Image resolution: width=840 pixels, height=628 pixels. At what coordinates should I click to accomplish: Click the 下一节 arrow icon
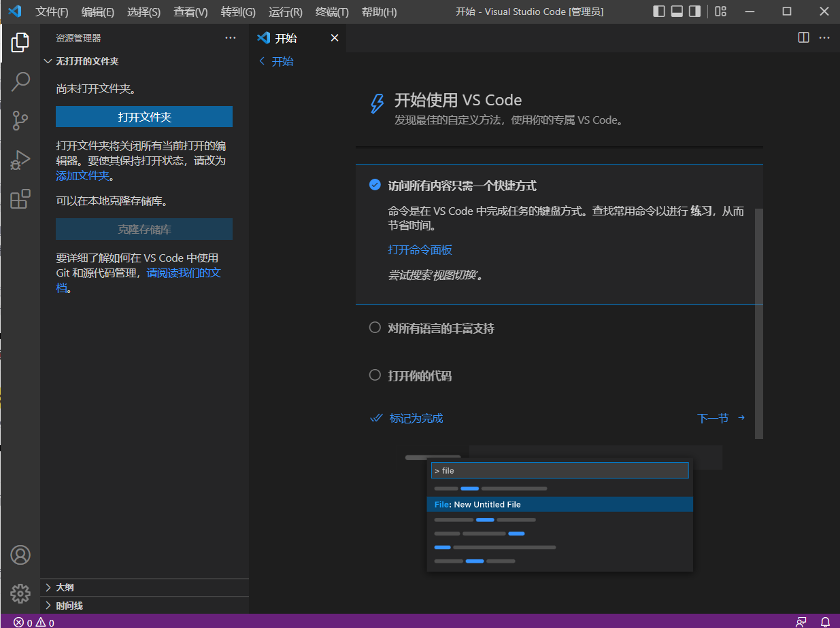[x=741, y=418]
